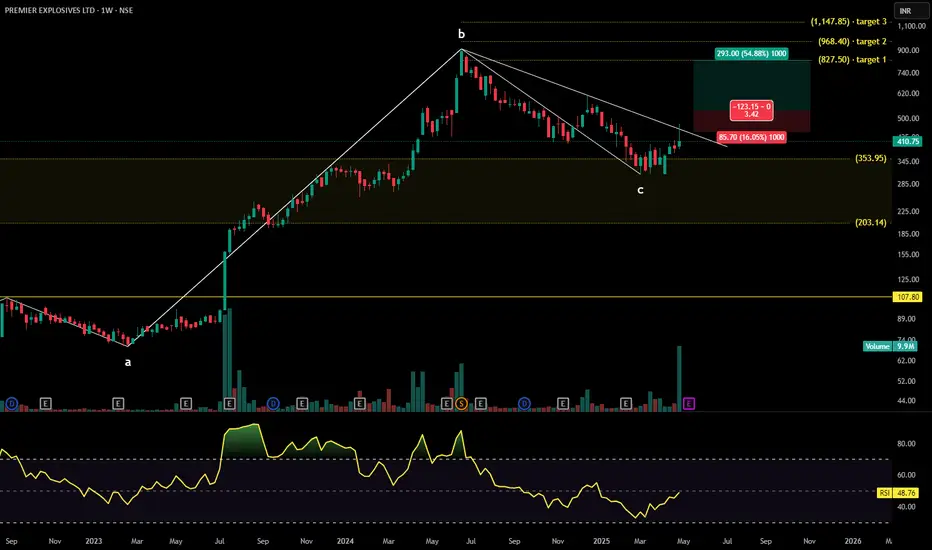Click the RSI 40.00 scale value

tap(906, 507)
